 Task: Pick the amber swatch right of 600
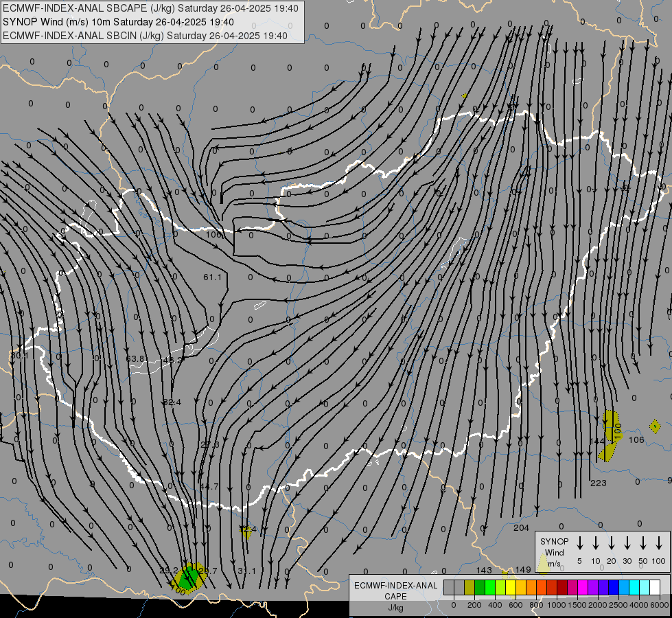pyautogui.click(x=521, y=588)
